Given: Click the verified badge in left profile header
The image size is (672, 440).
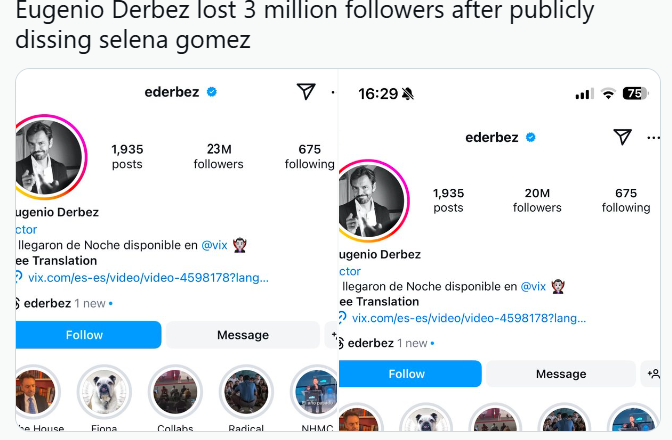Looking at the screenshot, I should pyautogui.click(x=212, y=92).
